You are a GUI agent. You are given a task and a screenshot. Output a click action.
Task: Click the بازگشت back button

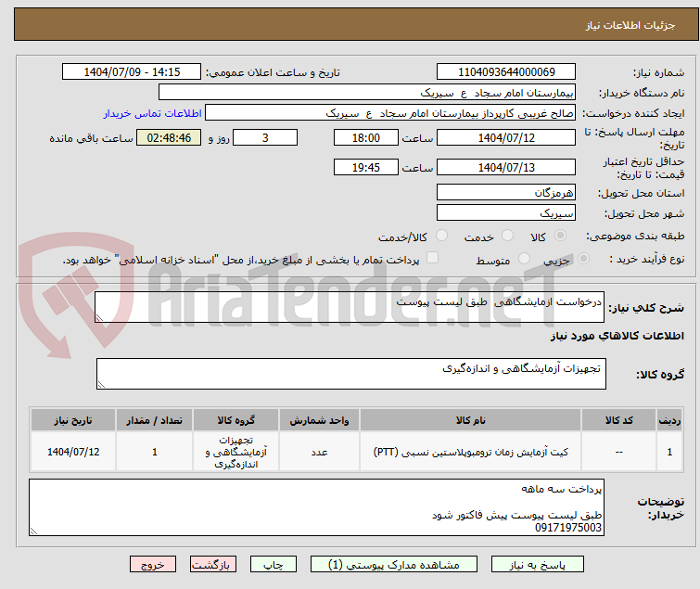click(213, 565)
